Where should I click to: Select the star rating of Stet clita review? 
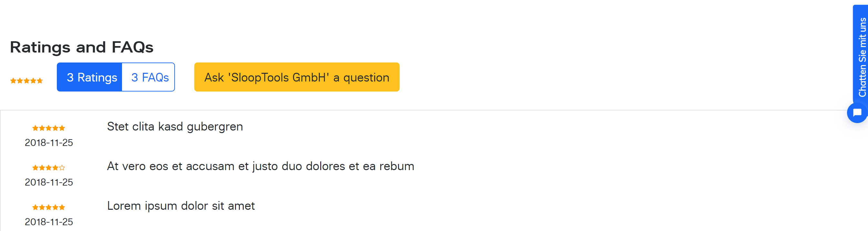pos(48,128)
